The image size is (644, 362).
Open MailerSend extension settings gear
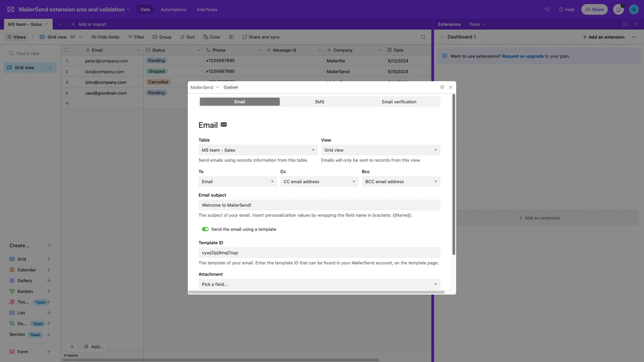[x=442, y=87]
